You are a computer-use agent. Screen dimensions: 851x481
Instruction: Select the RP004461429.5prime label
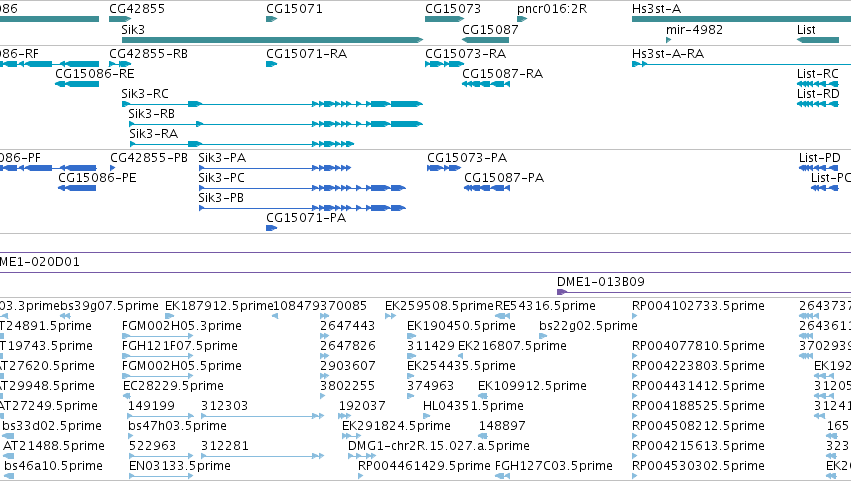coord(424,466)
